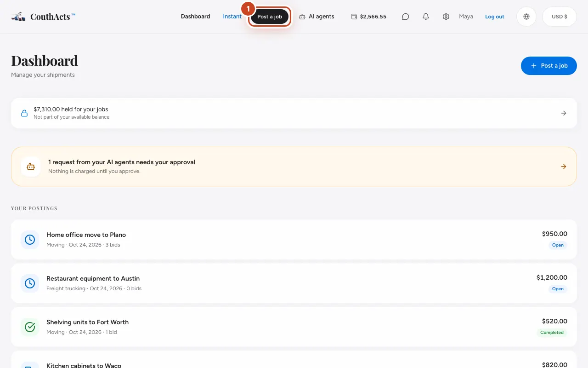The image size is (588, 368).
Task: Click Open badge on Restaurant equipment row
Action: (x=558, y=289)
